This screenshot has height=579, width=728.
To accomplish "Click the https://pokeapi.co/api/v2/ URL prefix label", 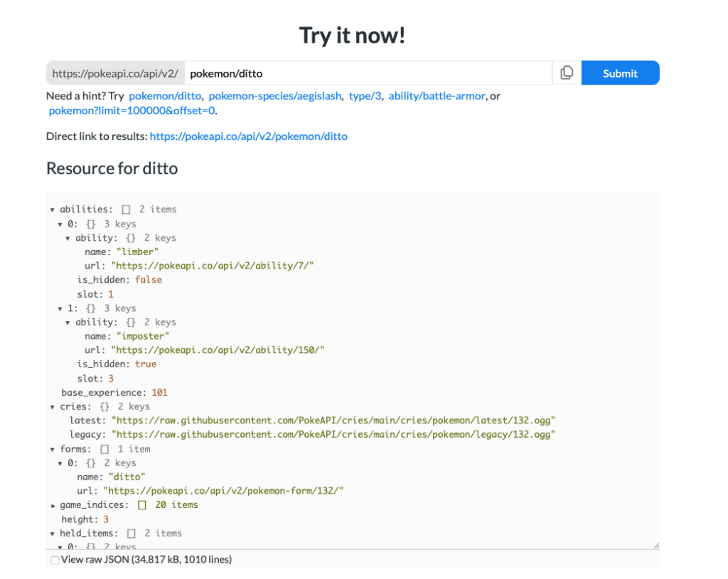I will [x=115, y=73].
